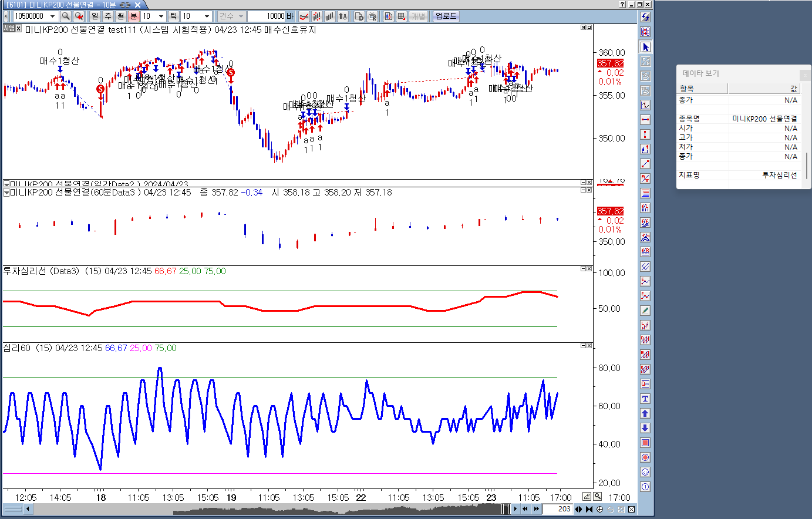
Task: Toggle the 일 (daily) period button
Action: click(x=95, y=16)
